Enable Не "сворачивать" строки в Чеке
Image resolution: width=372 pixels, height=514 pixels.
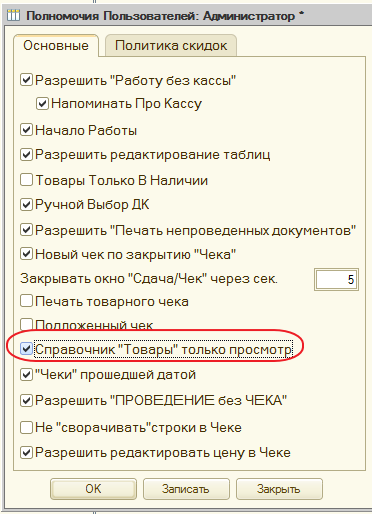[x=26, y=427]
